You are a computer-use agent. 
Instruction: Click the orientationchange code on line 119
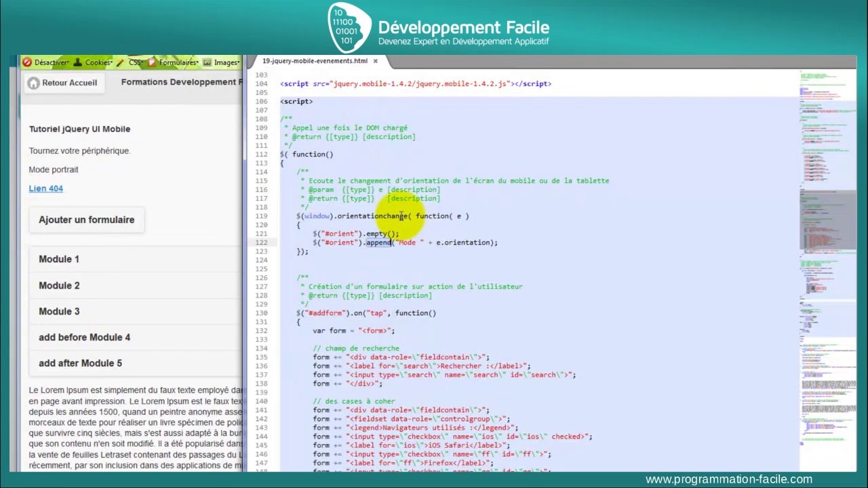(372, 216)
